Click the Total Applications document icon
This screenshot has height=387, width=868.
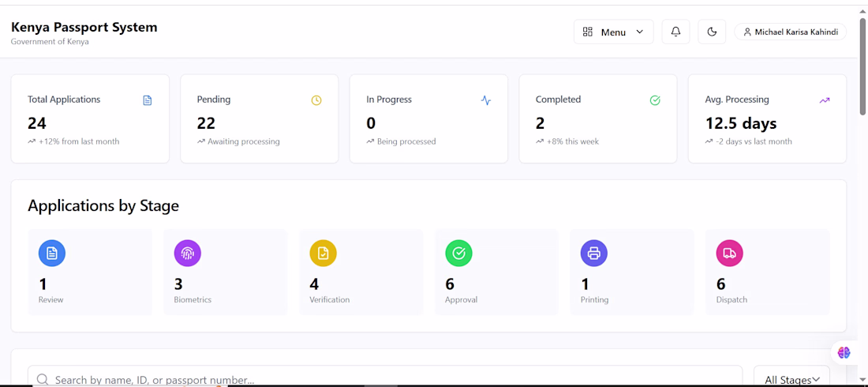click(x=148, y=100)
